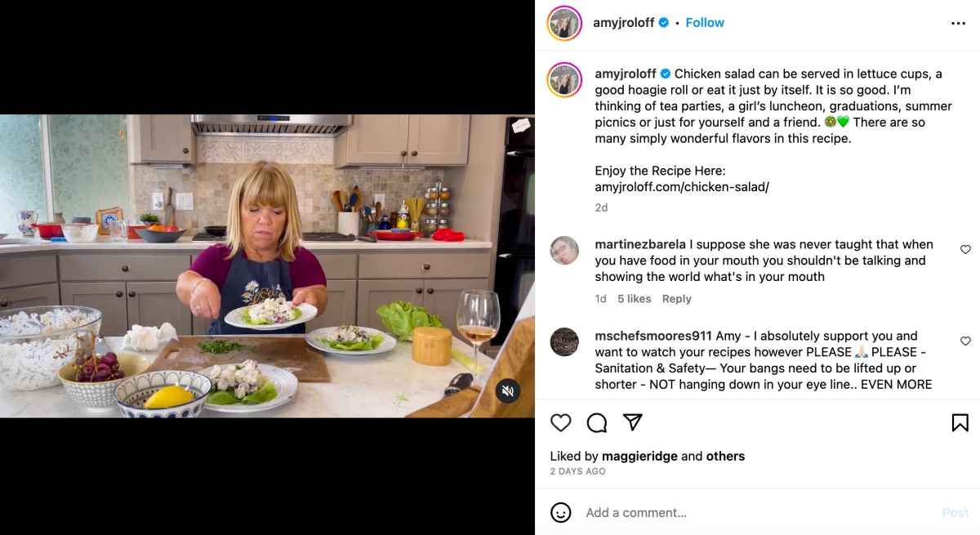Image resolution: width=980 pixels, height=535 pixels.
Task: Toggle like on martinezbarela's comment
Action: pos(965,249)
